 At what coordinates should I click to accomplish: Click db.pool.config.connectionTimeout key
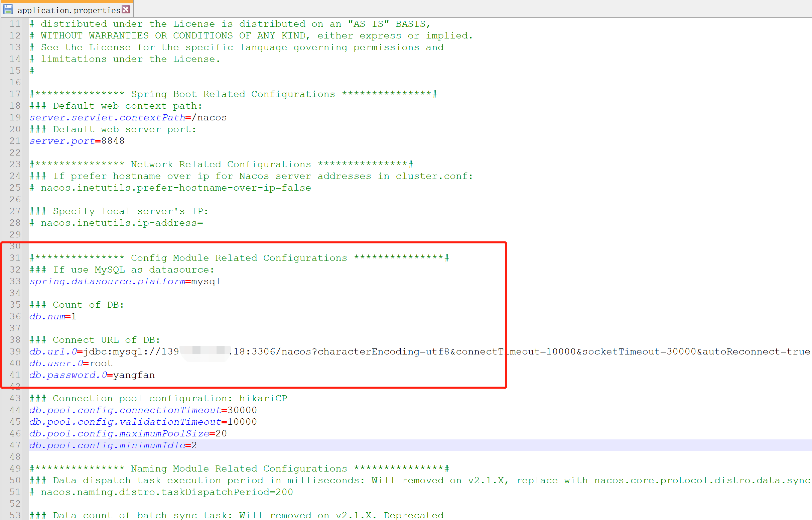(x=125, y=410)
